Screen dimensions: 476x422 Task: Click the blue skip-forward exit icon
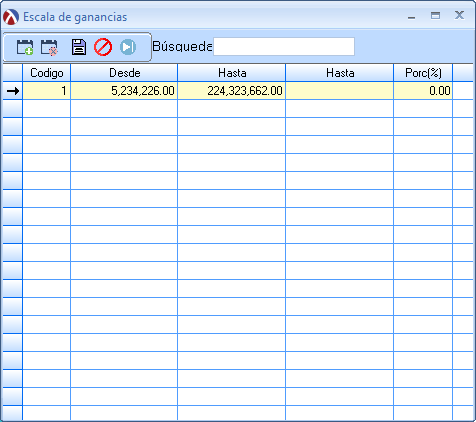(128, 47)
